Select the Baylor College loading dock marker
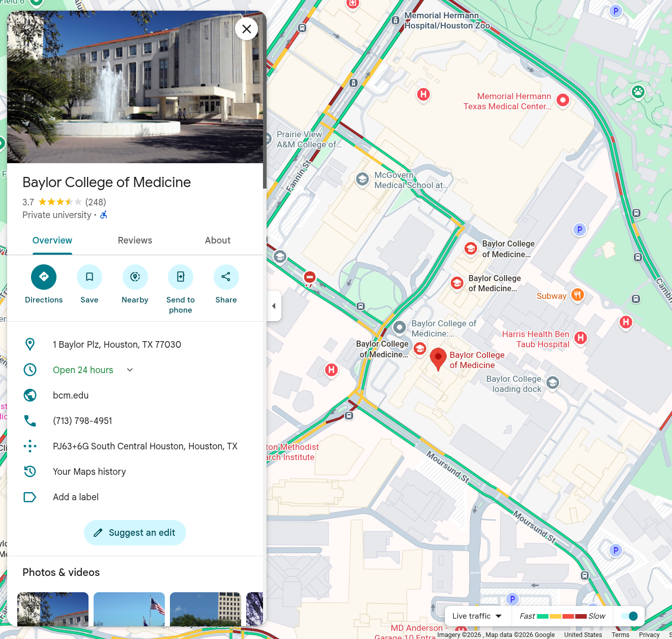The image size is (672, 639). pyautogui.click(x=552, y=383)
